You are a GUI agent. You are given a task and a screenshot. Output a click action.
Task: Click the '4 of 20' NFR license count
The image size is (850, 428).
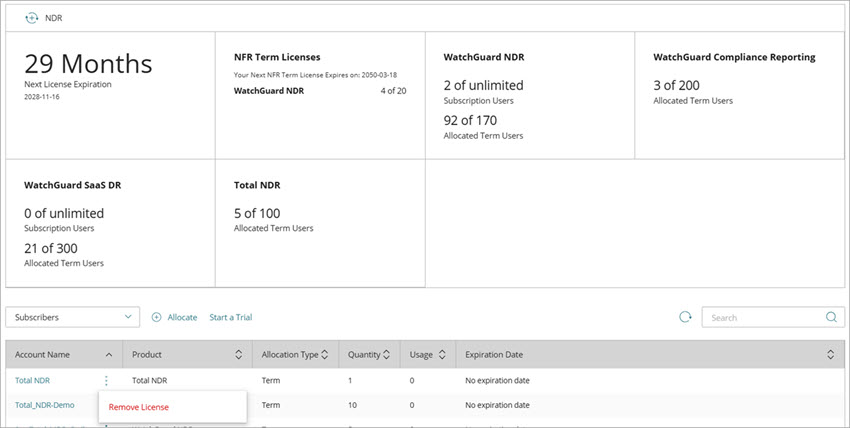[x=393, y=90]
